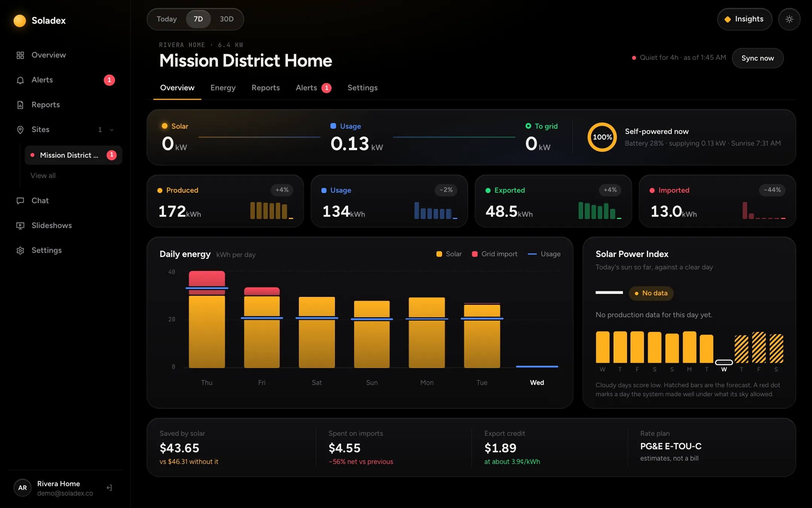Click the Export credit $1.89 value
Screen dimensions: 812x508
(500, 448)
